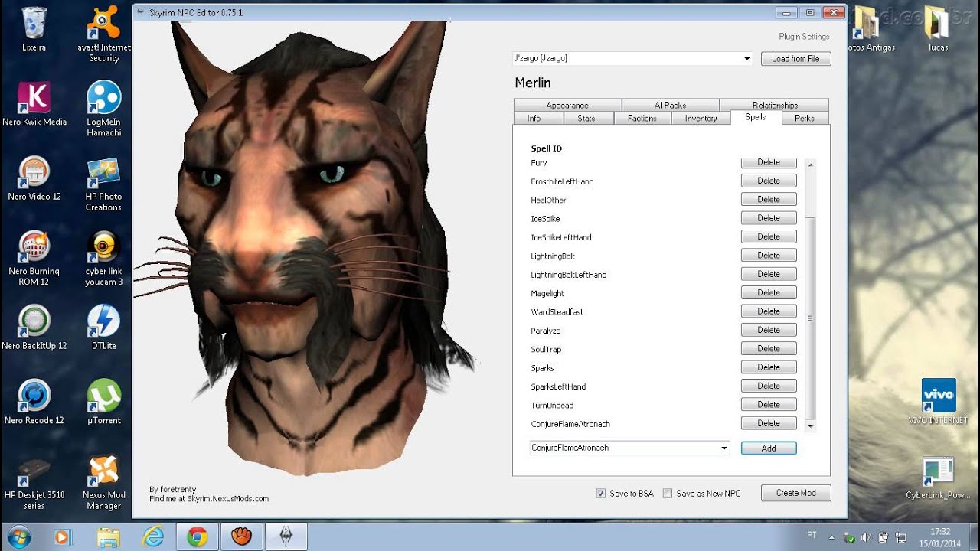Open Windows Explorer taskbar icon
Image resolution: width=980 pixels, height=551 pixels.
coord(108,537)
